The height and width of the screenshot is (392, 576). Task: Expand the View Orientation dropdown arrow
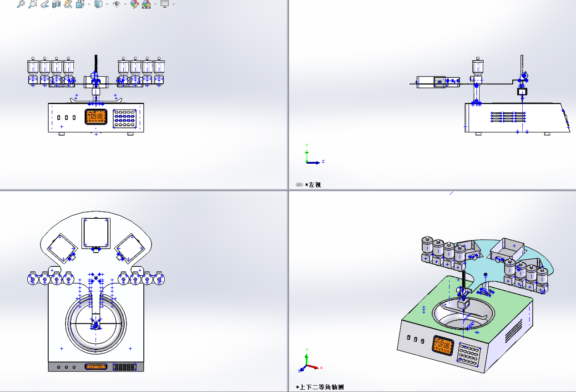[88, 5]
